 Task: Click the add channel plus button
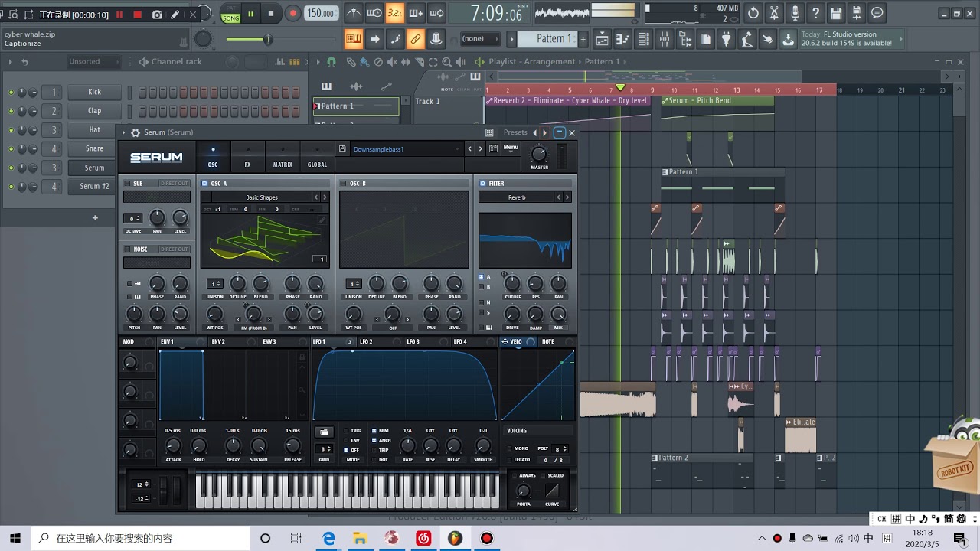coord(95,218)
